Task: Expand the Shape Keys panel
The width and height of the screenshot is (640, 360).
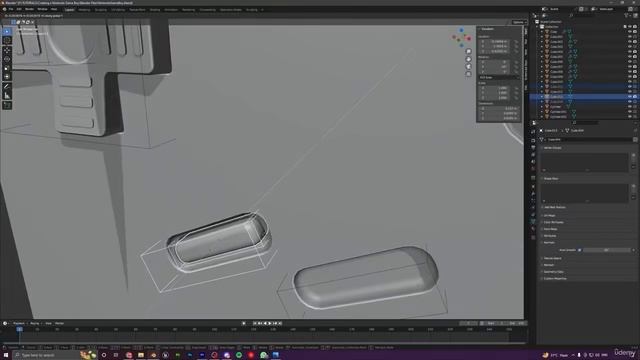Action: tap(551, 178)
